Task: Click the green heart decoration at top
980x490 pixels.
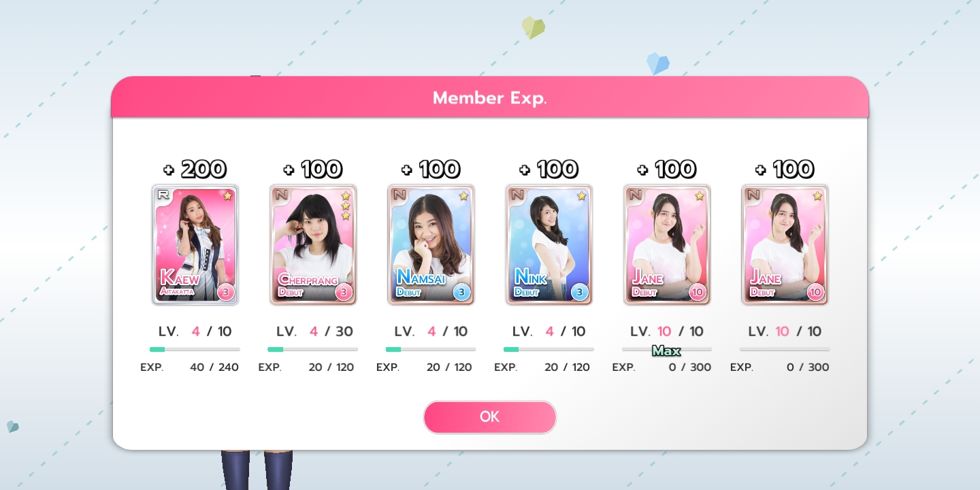Action: click(534, 27)
